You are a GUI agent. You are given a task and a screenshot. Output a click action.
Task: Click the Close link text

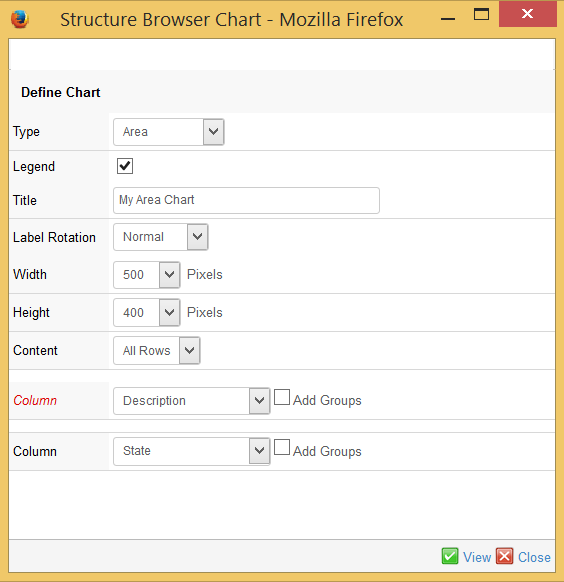click(x=534, y=557)
